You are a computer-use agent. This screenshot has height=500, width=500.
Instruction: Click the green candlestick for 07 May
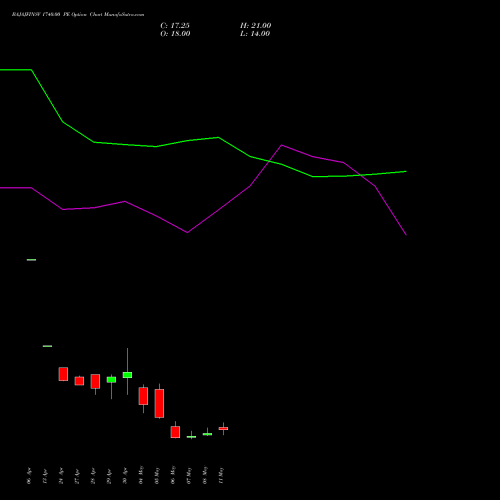pos(191,437)
